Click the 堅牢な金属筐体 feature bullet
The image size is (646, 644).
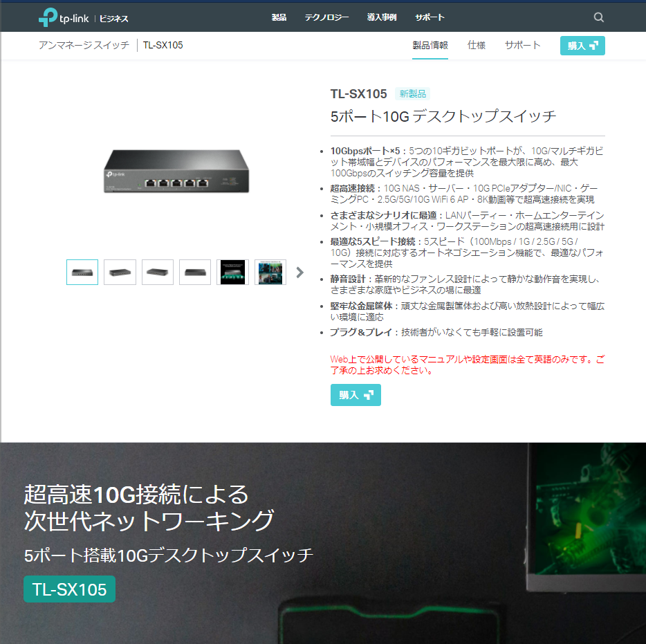point(467,311)
